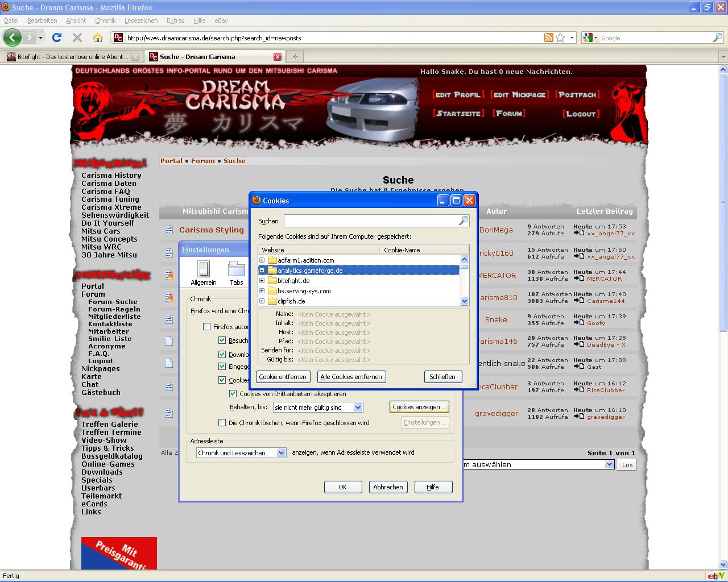Click the Los button next to forum selector

627,464
